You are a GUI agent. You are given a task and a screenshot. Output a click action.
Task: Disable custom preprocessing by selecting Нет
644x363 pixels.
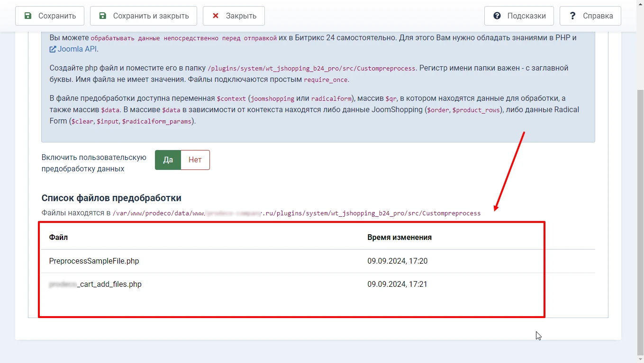[195, 160]
